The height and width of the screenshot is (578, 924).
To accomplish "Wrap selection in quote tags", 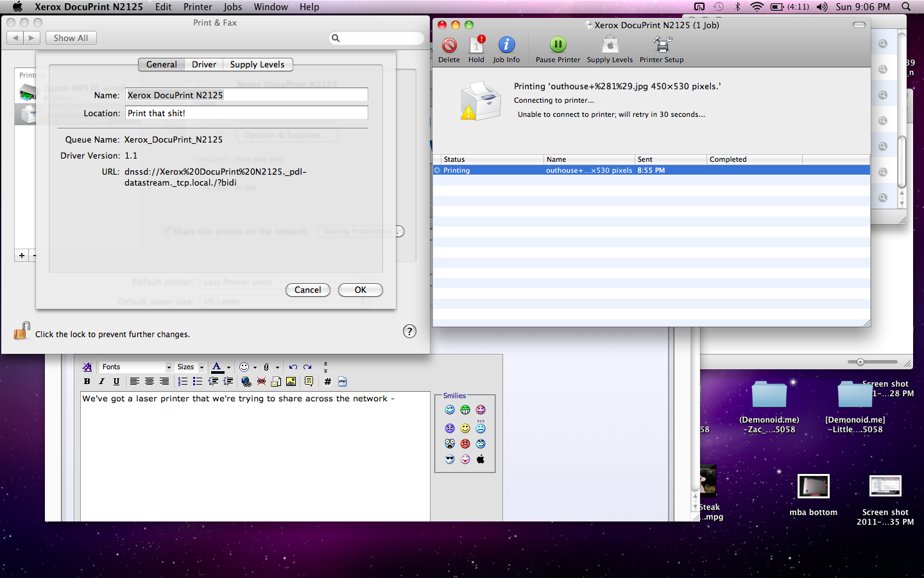I will [x=309, y=381].
